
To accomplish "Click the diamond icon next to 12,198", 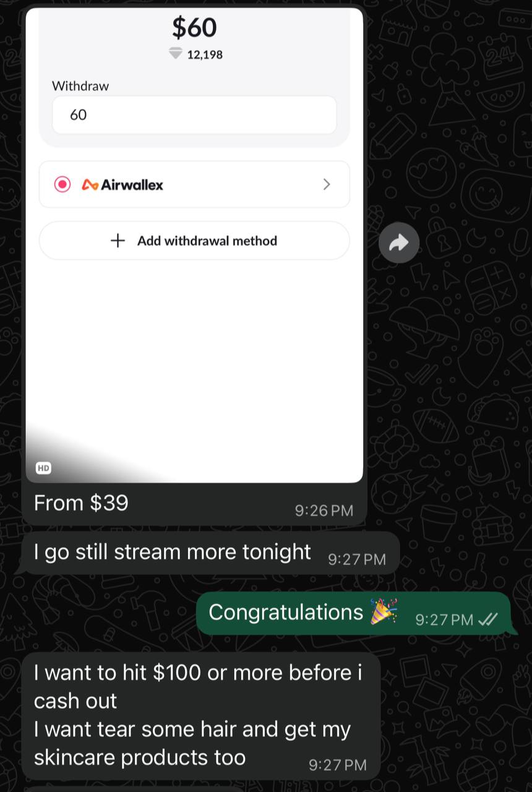I will point(176,54).
